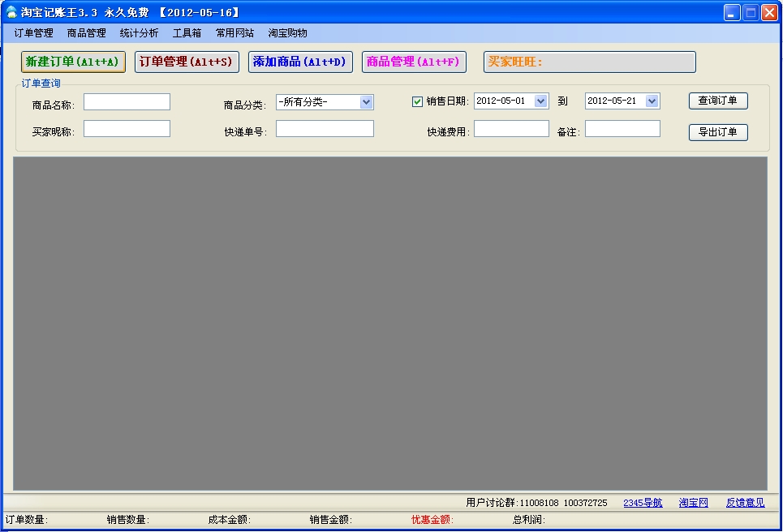Click the app icon in title bar
This screenshot has height=532, width=783.
click(x=11, y=12)
